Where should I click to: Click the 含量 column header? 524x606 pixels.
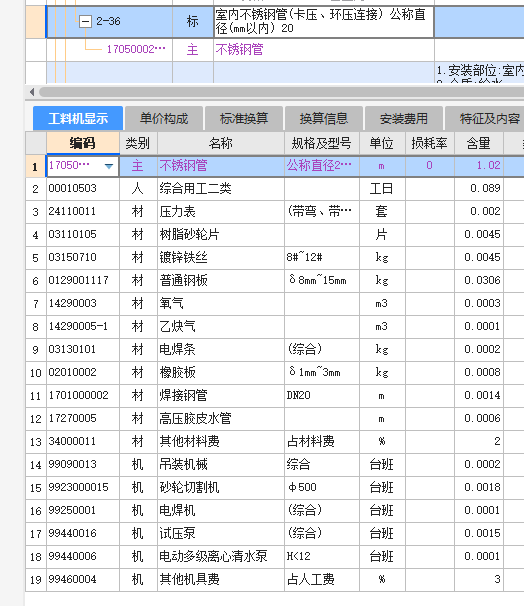479,143
